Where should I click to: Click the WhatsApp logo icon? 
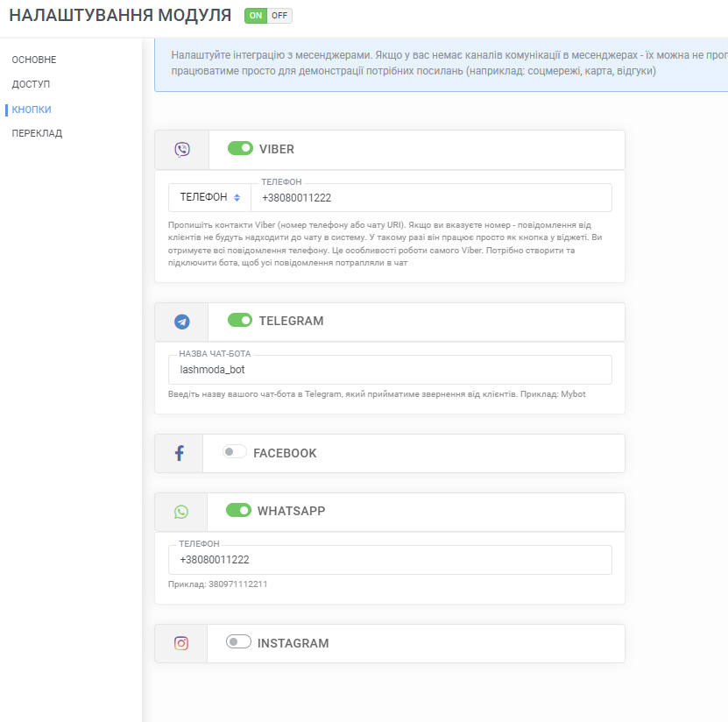point(181,512)
